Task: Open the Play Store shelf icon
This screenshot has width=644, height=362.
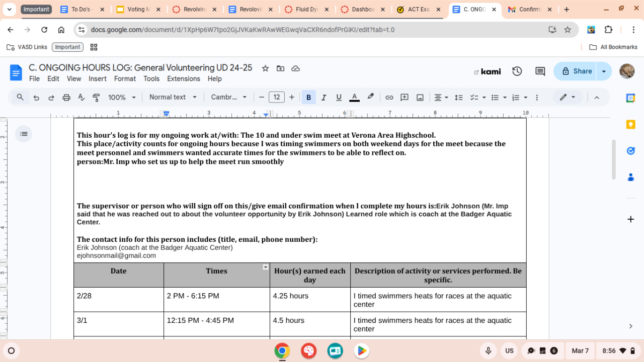Action: [361, 351]
